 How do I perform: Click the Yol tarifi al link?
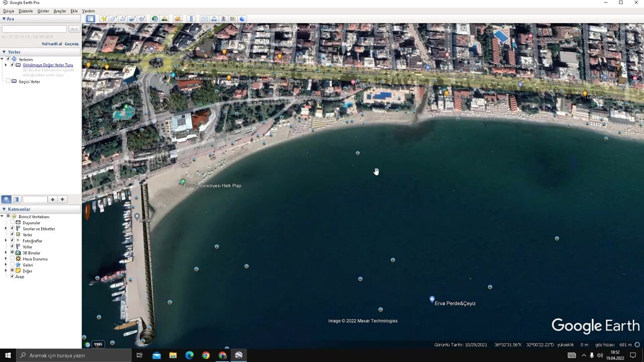tap(51, 44)
